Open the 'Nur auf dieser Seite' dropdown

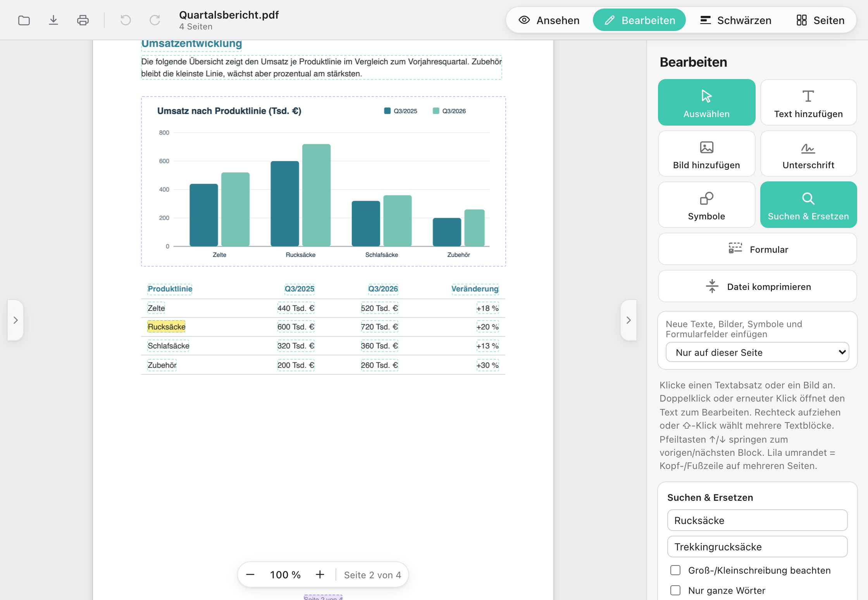coord(757,352)
